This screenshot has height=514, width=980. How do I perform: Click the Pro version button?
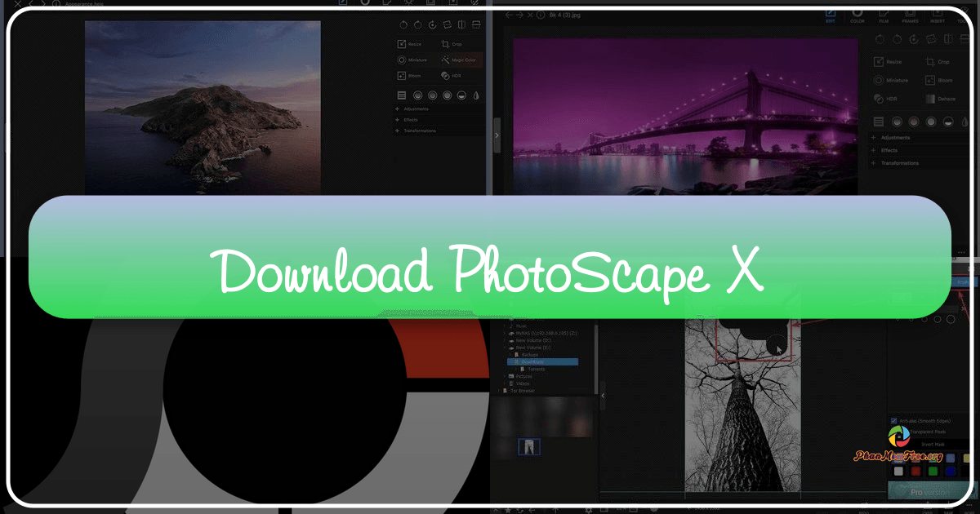coord(927,492)
